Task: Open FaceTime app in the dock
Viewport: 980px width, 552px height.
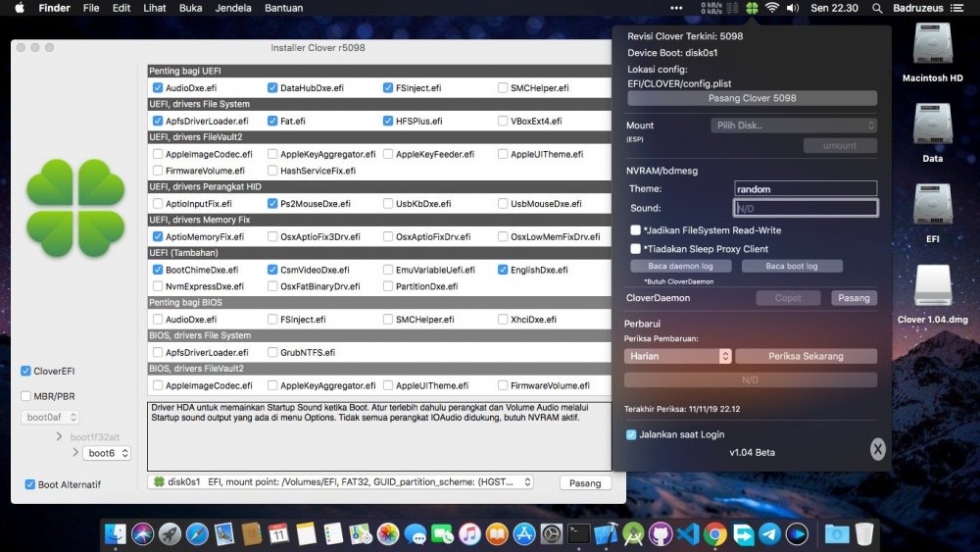Action: (443, 534)
